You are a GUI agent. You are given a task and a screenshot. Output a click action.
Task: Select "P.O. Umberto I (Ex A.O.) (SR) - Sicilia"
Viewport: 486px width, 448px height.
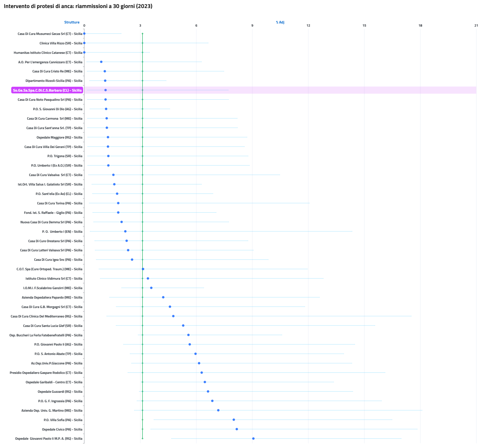pyautogui.click(x=57, y=165)
